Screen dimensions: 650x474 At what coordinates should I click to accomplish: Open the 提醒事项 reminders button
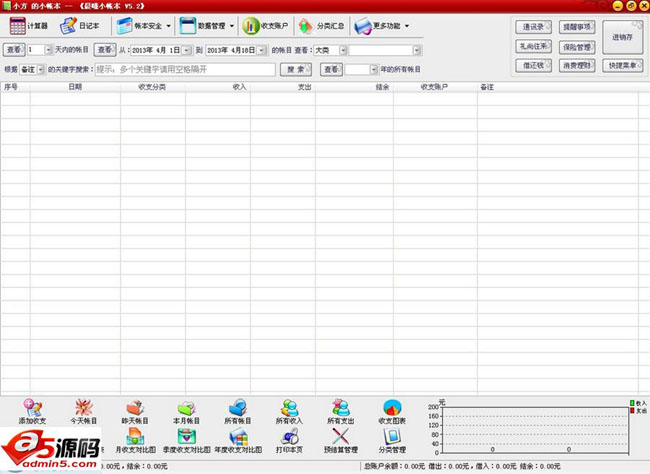tap(577, 27)
